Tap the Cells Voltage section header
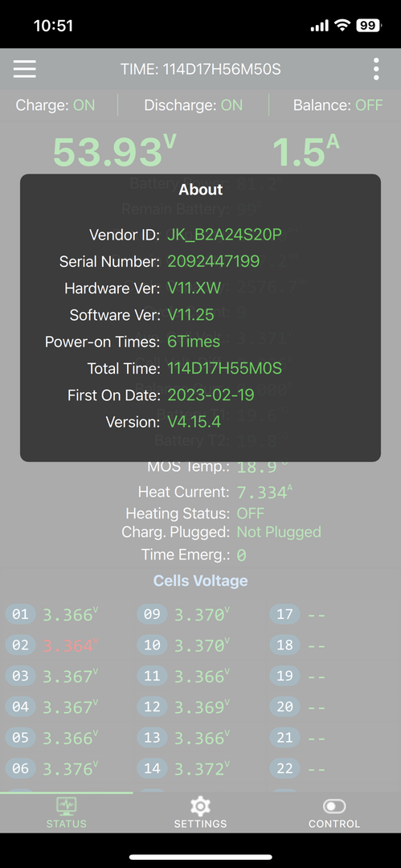Viewport: 401px width, 868px height. click(201, 581)
